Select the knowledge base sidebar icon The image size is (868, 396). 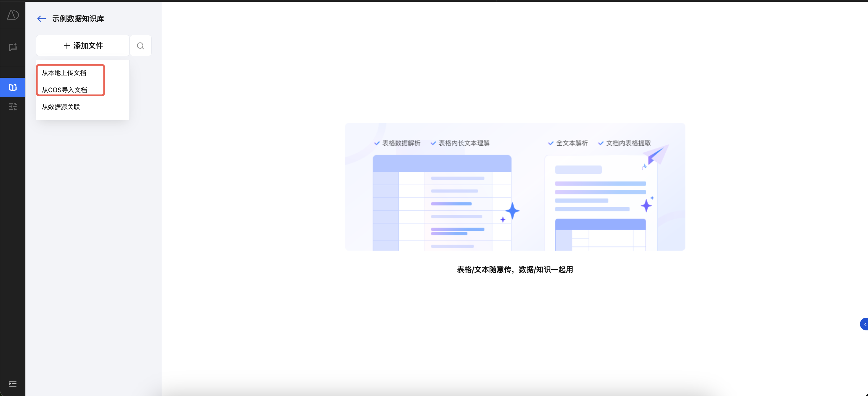point(13,87)
